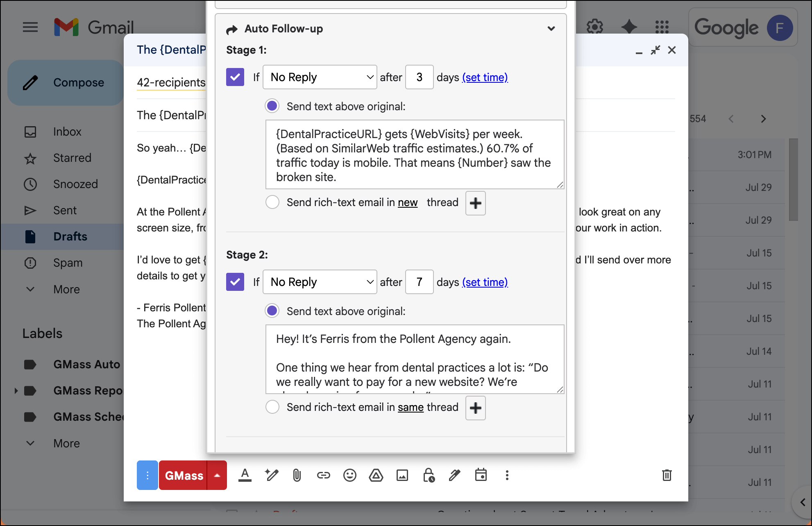Insert photo using the image icon
Viewport: 812px width, 526px height.
[402, 475]
